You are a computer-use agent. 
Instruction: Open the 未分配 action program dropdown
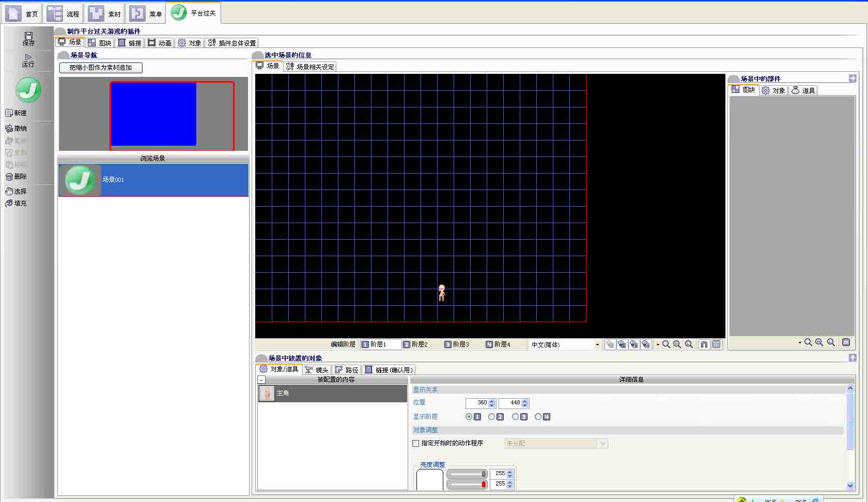click(x=556, y=443)
